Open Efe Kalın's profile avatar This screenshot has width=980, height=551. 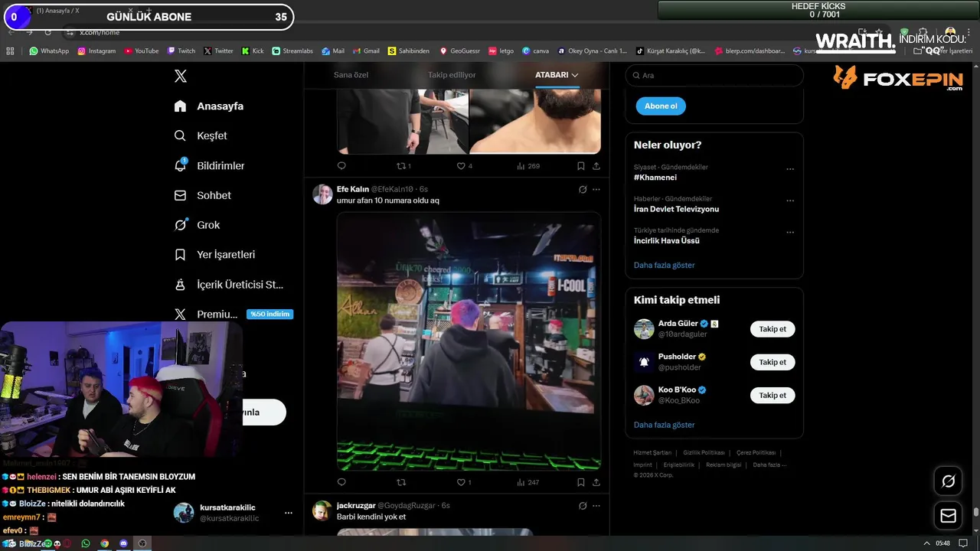tap(322, 194)
